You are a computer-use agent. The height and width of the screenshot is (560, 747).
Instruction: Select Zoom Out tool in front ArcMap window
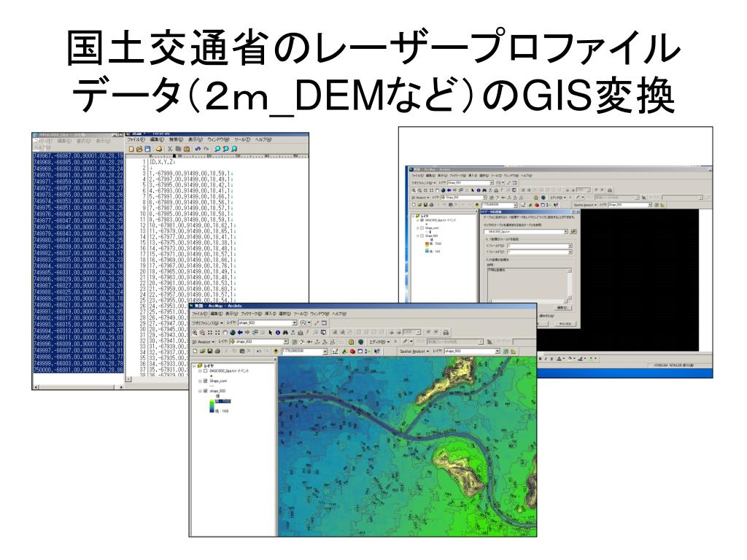click(x=203, y=332)
